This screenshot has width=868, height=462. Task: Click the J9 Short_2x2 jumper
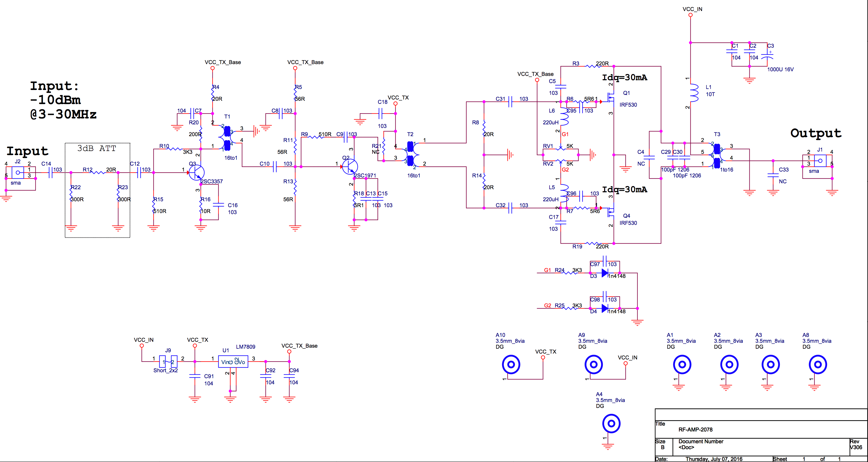coord(168,362)
